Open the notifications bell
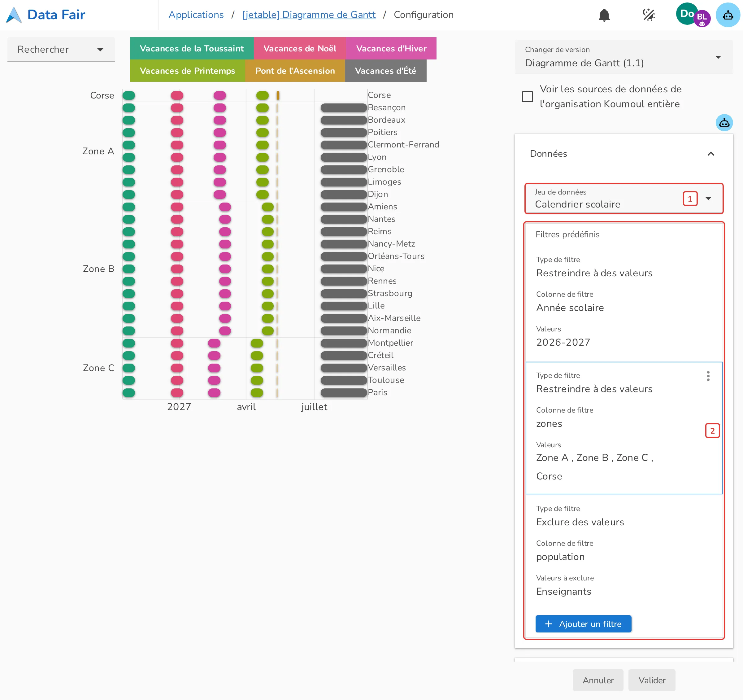Viewport: 743px width, 700px height. pyautogui.click(x=604, y=15)
